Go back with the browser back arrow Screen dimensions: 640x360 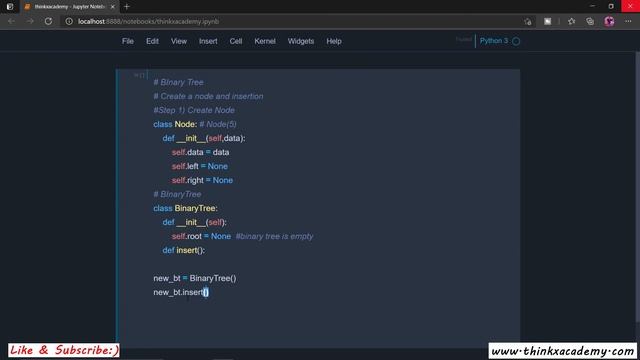tap(11, 21)
